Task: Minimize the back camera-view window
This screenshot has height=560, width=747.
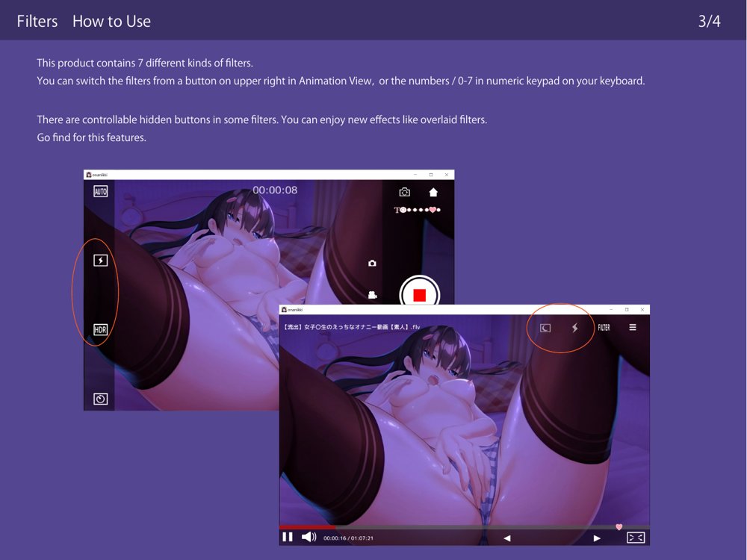Action: pos(415,175)
